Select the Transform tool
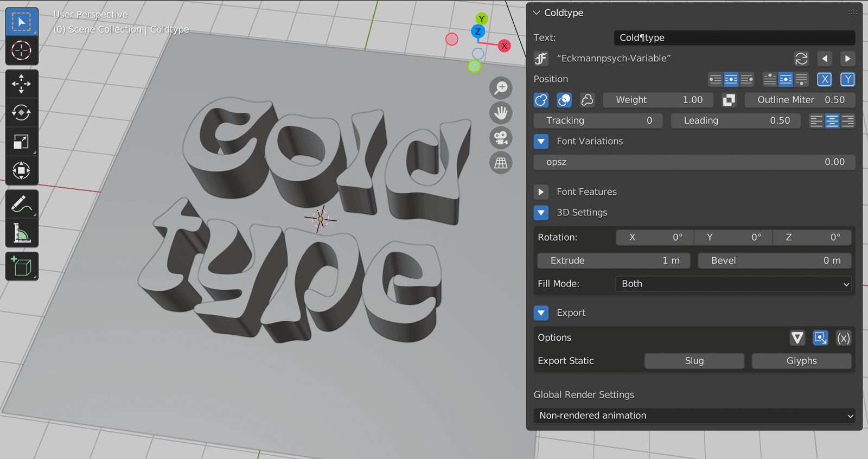Screen dimensions: 868x459 [22, 170]
